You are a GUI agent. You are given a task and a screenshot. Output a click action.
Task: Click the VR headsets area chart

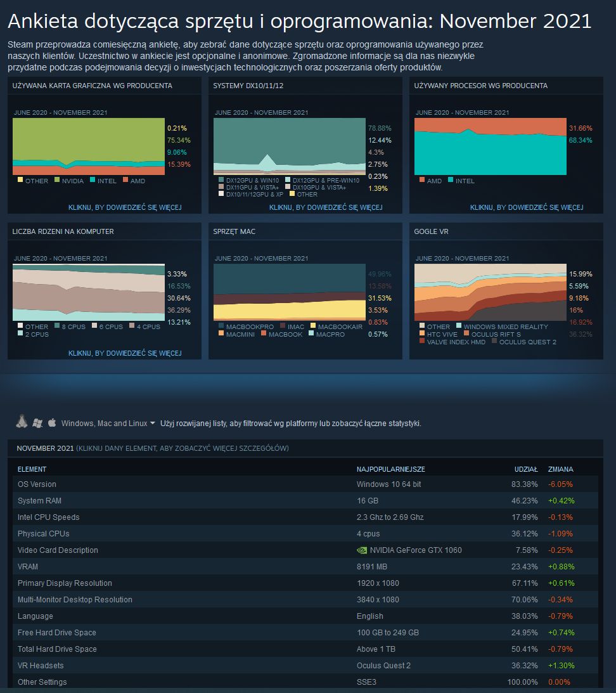click(490, 292)
